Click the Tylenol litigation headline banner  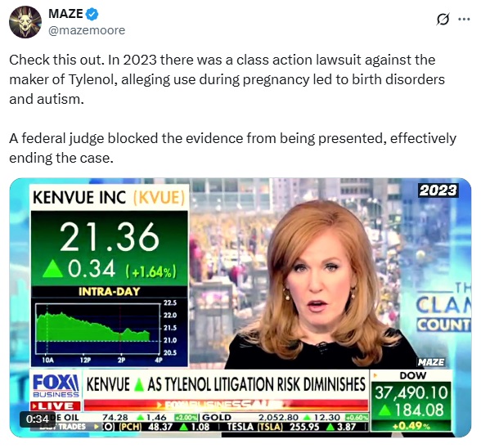tap(226, 384)
